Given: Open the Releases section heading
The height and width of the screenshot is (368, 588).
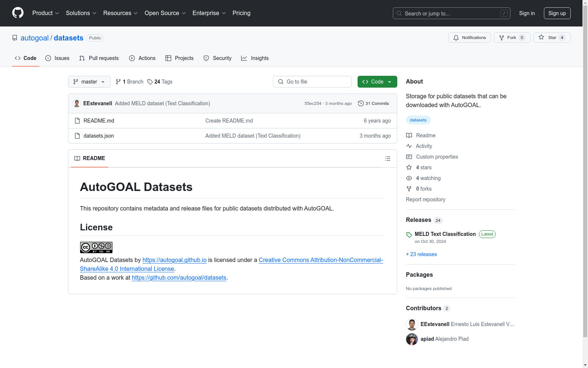Looking at the screenshot, I should (424, 220).
